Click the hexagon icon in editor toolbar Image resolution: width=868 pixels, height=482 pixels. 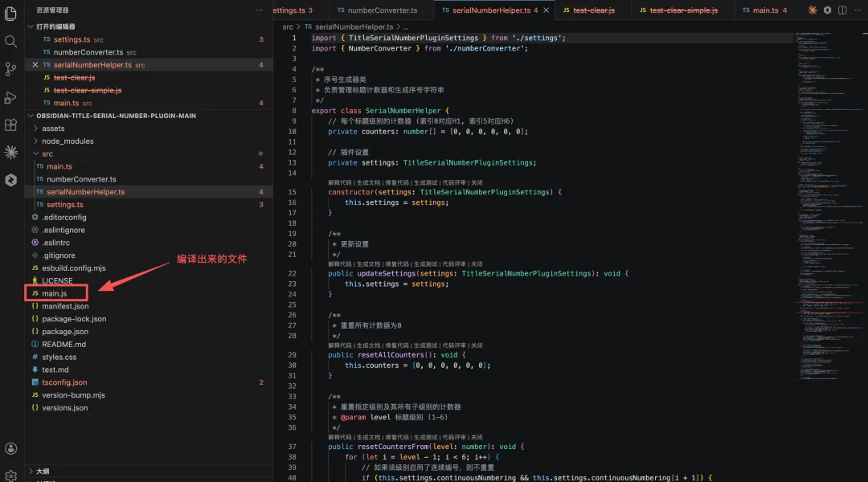827,10
